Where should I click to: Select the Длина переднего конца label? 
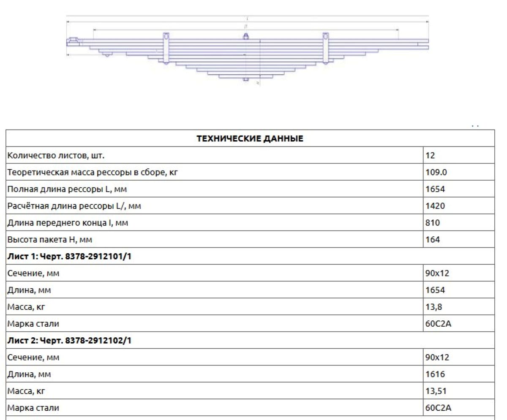(x=68, y=223)
